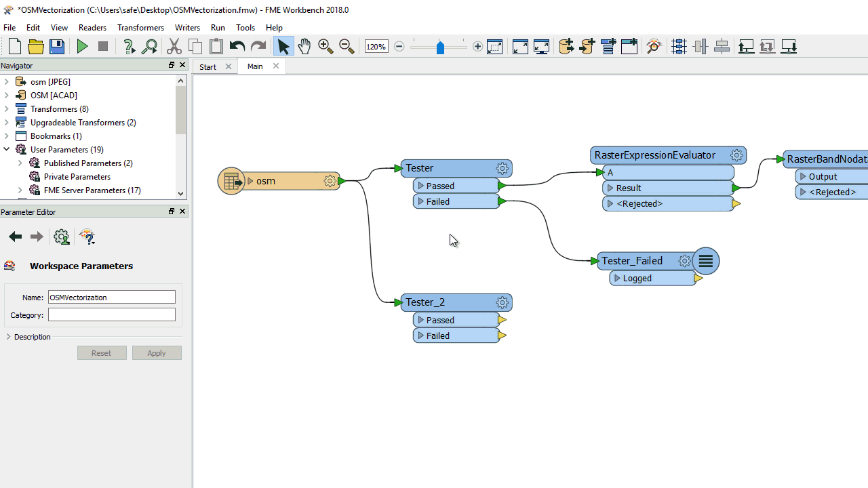Expand the Result port of RasterExpressionEvaluator

610,188
